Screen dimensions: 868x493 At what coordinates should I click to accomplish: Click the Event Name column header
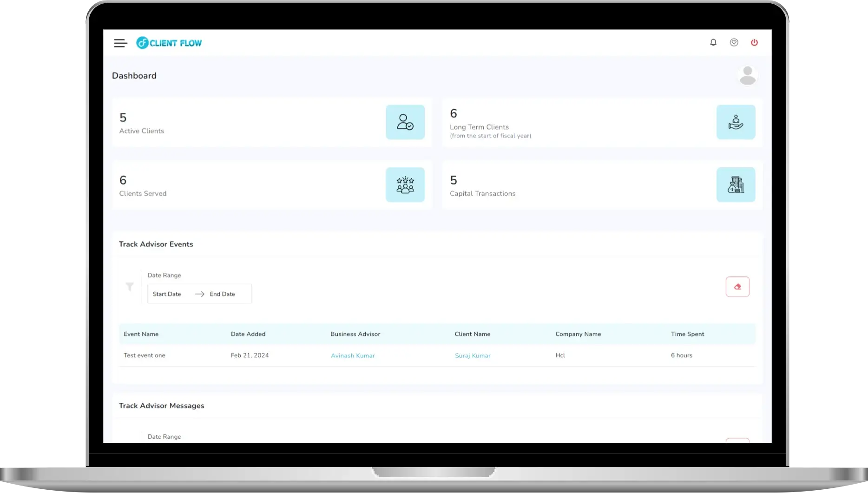pyautogui.click(x=141, y=334)
